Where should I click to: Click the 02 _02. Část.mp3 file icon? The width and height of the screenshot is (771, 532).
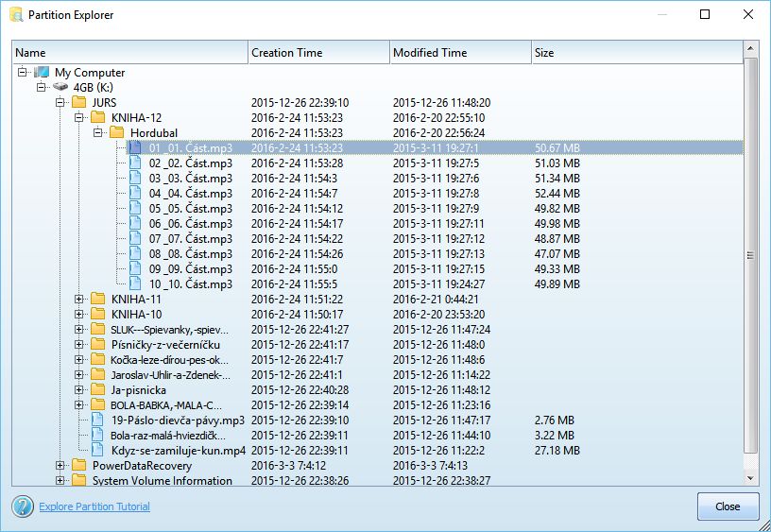(x=135, y=163)
